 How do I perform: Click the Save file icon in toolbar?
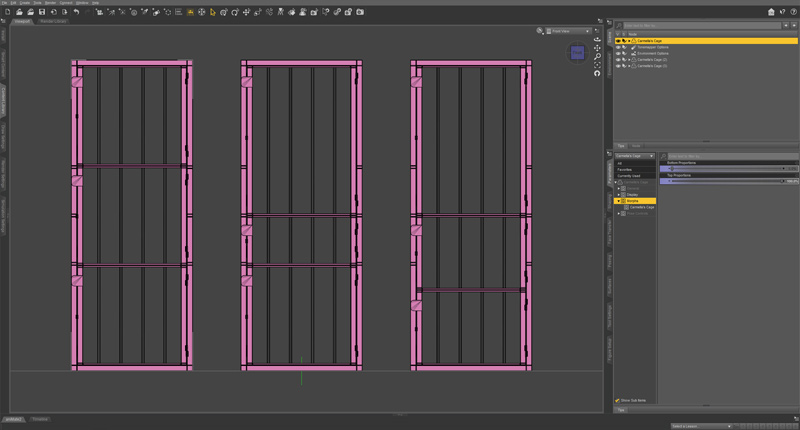pyautogui.click(x=42, y=12)
